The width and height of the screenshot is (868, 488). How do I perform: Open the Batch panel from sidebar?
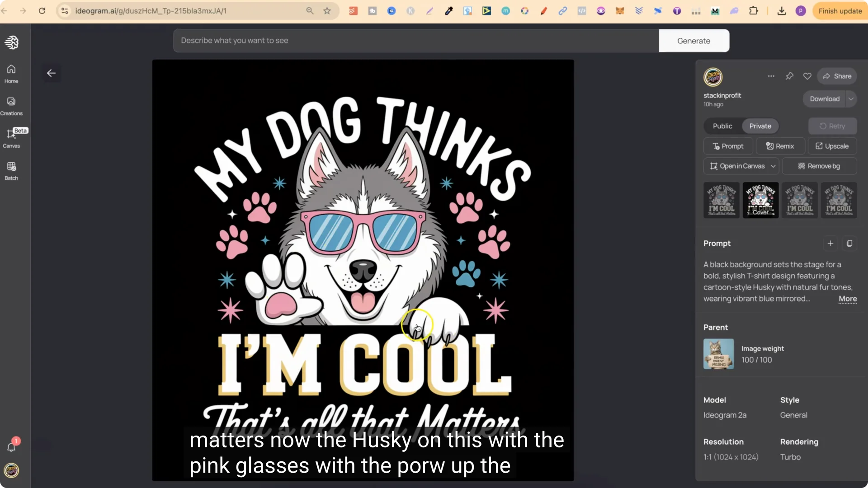pos(11,170)
